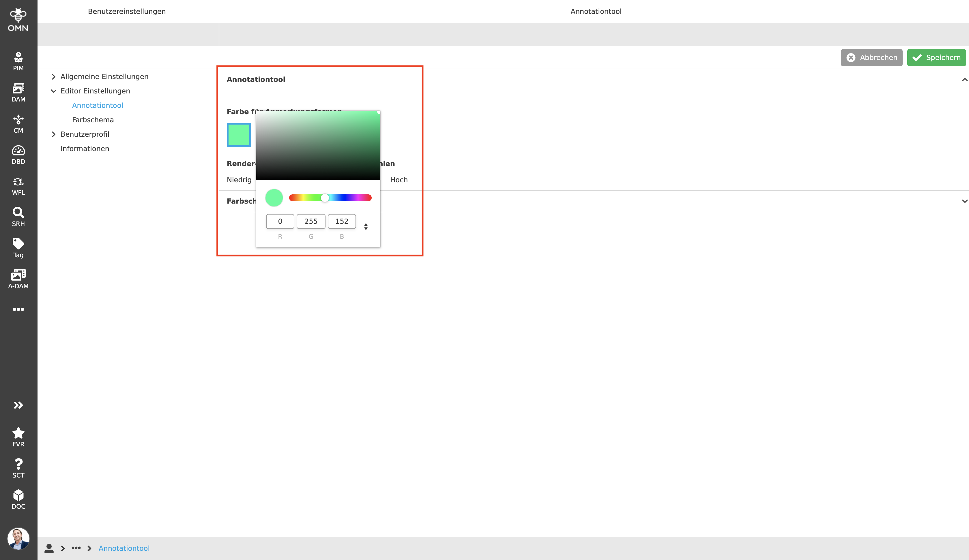Select the DAM module icon

pyautogui.click(x=18, y=92)
